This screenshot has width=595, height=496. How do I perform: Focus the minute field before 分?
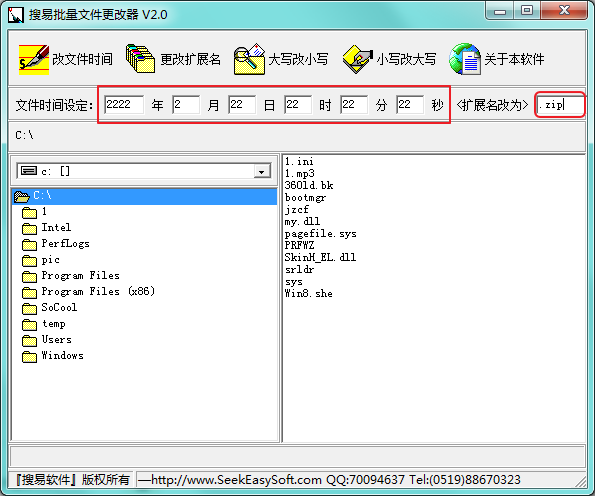tap(354, 104)
